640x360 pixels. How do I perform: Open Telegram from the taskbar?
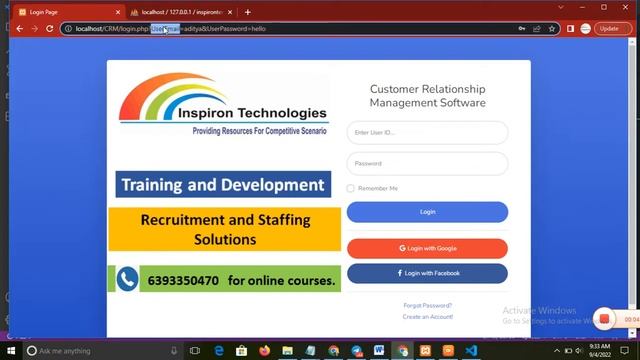[x=356, y=351]
